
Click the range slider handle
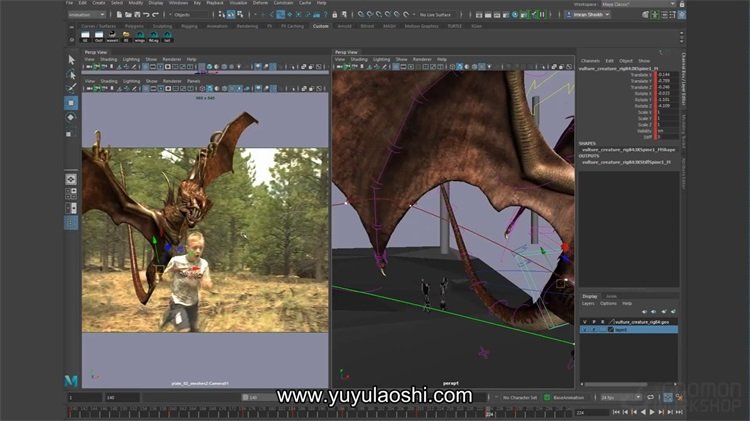(245, 398)
